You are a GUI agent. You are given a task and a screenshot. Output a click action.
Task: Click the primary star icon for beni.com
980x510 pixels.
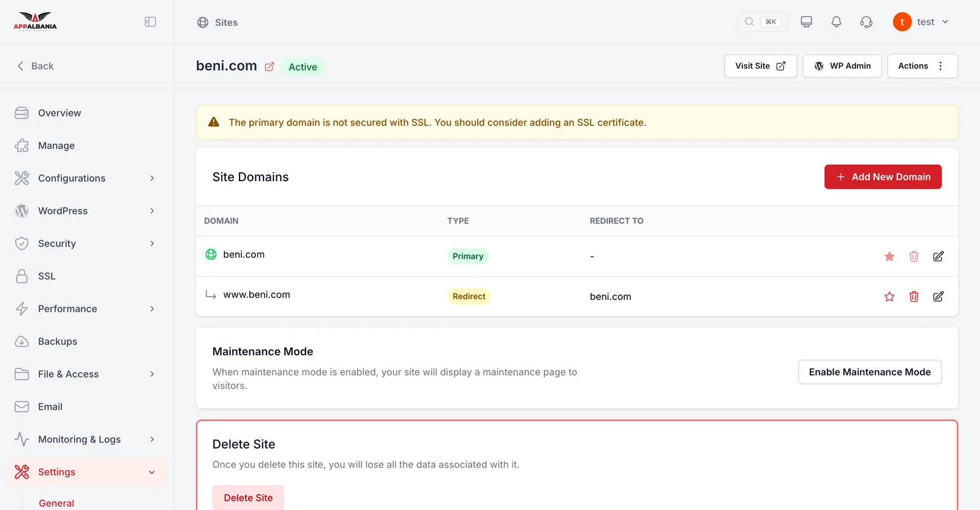(889, 257)
